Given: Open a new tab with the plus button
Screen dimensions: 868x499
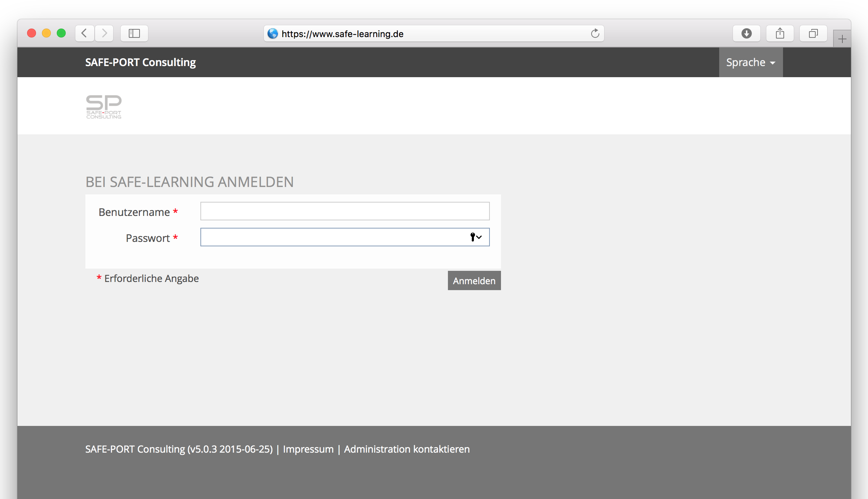Looking at the screenshot, I should [x=842, y=39].
